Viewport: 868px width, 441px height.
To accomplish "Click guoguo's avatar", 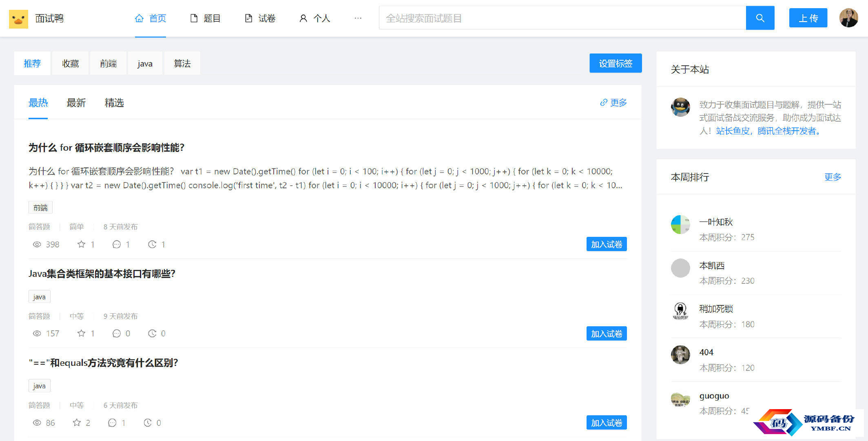I will coord(680,399).
